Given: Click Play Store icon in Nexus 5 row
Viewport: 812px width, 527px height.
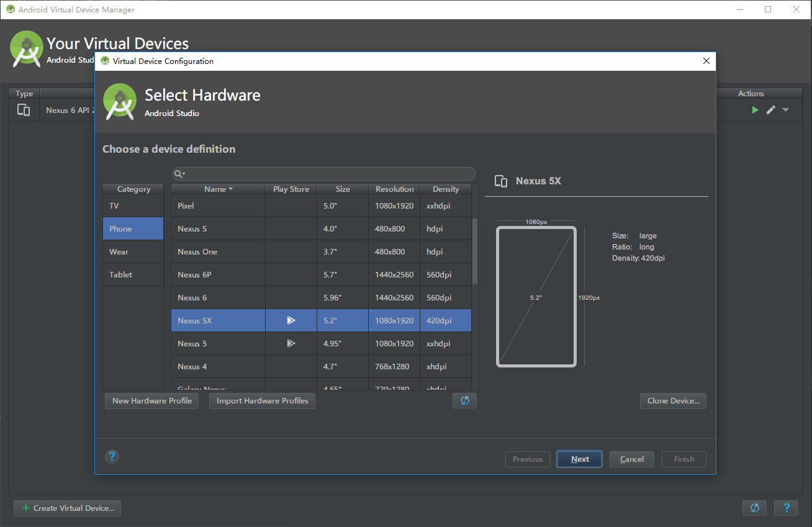Looking at the screenshot, I should pyautogui.click(x=291, y=343).
